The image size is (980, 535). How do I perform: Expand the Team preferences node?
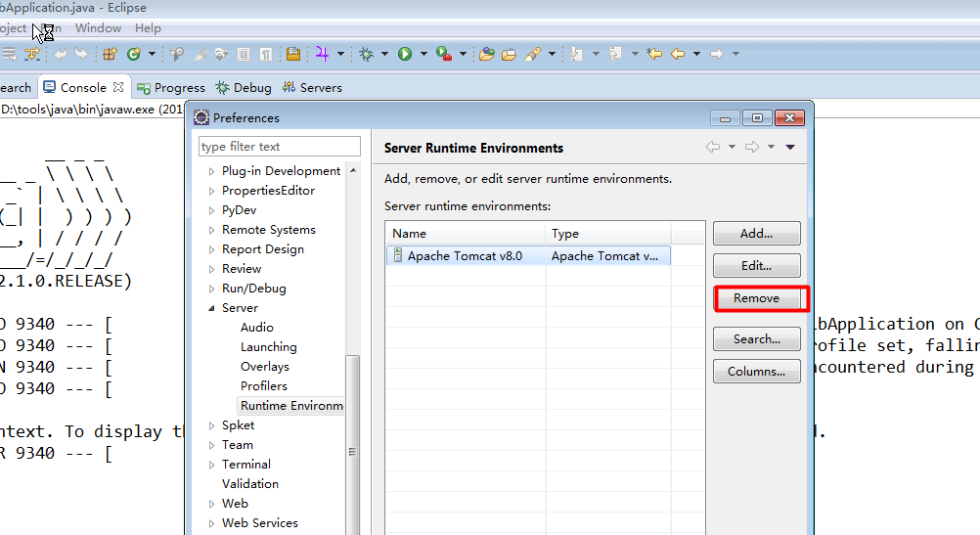211,445
